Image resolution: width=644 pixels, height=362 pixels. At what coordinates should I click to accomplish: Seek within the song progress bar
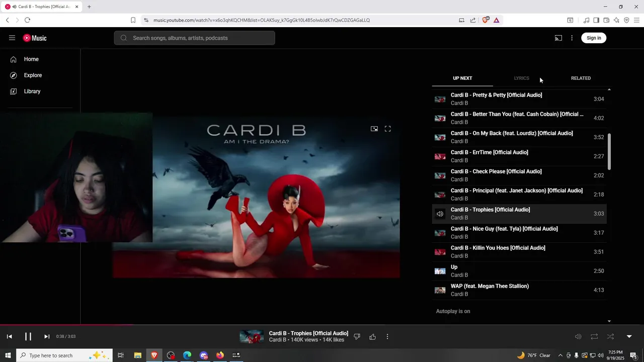pos(322,325)
